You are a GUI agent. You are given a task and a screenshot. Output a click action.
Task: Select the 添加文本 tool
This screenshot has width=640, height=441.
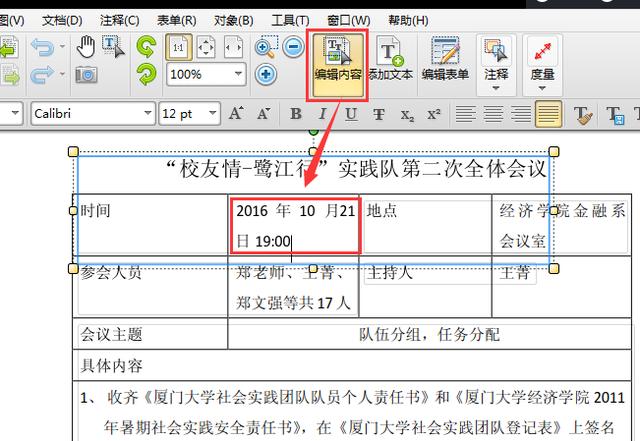[x=391, y=58]
